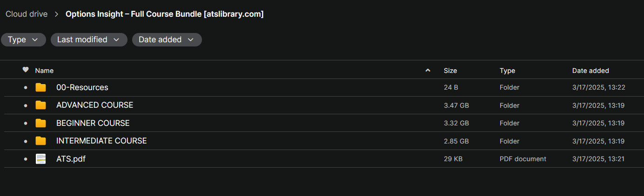The width and height of the screenshot is (644, 196).
Task: Sort by the Date added column header
Action: click(x=590, y=71)
